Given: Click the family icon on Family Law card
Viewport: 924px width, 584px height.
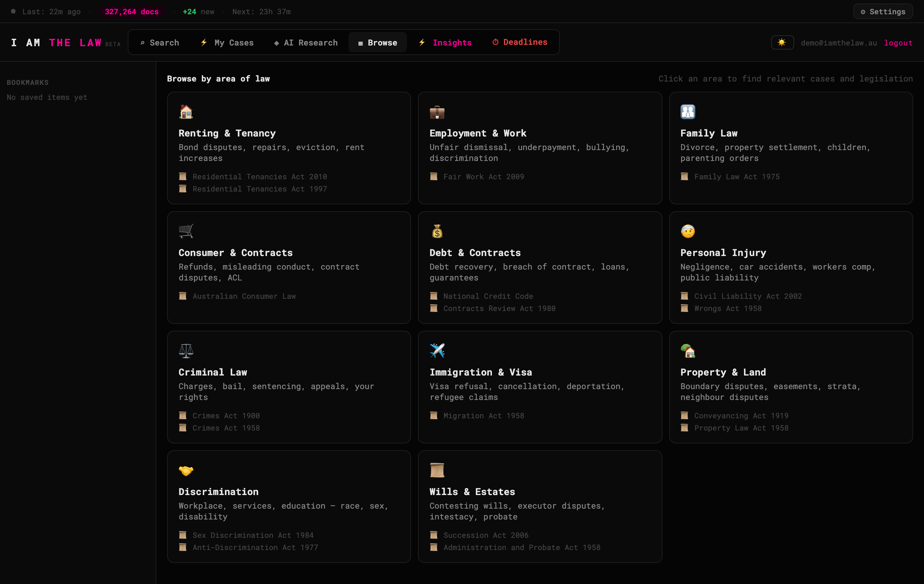Looking at the screenshot, I should [688, 112].
